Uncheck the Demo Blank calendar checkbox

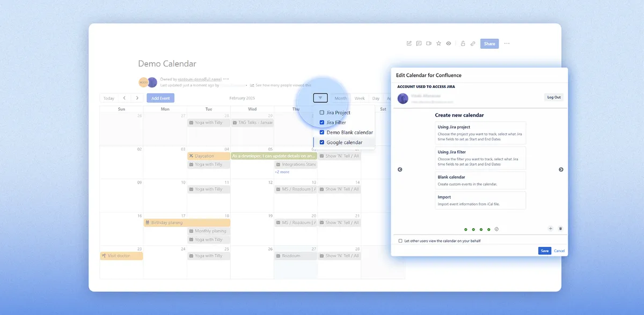click(x=322, y=132)
